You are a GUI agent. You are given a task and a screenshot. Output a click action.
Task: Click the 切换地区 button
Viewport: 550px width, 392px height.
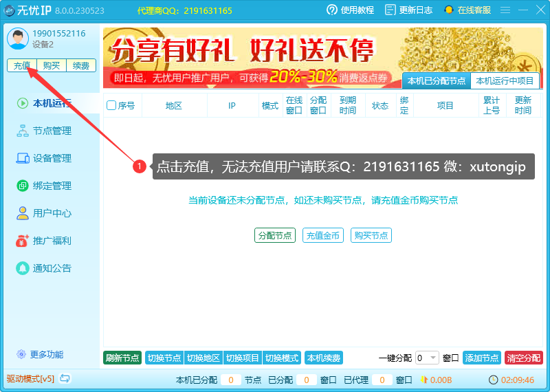203,358
